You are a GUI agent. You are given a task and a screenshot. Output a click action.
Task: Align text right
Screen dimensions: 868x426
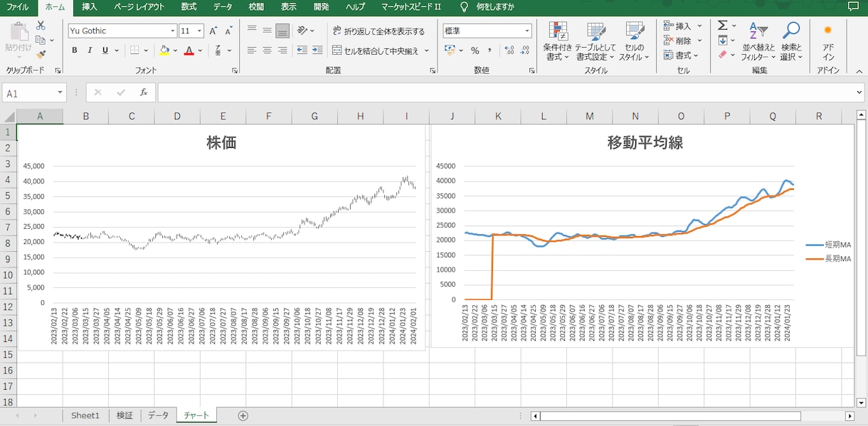[x=282, y=50]
